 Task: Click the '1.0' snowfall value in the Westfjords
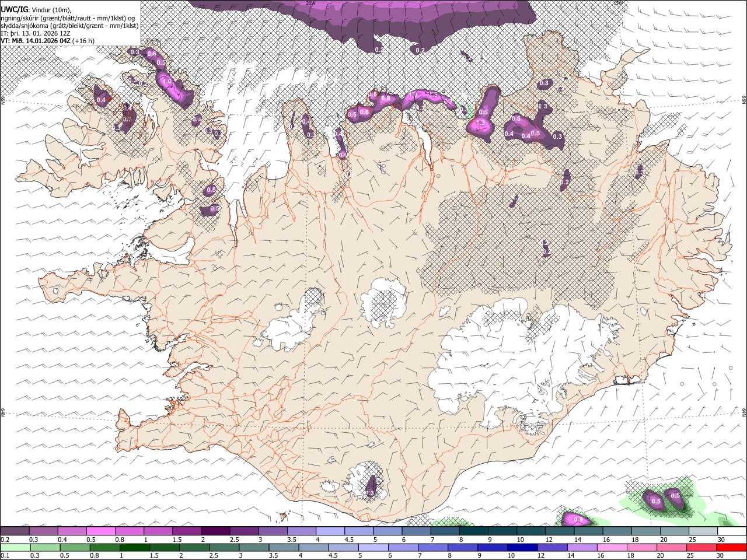[167, 81]
